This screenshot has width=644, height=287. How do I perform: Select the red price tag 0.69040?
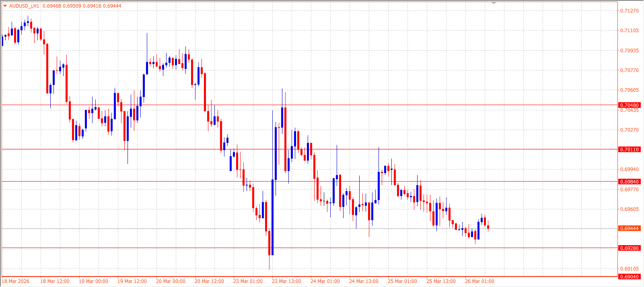coord(629,277)
